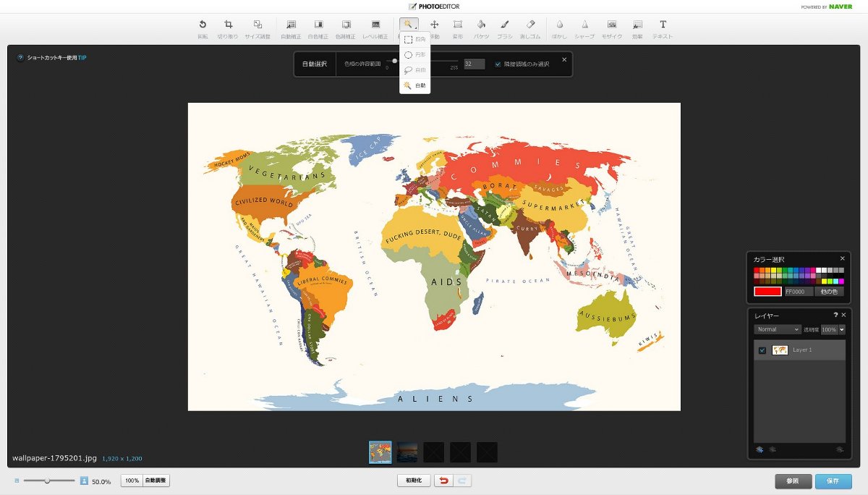Select the Text (テキスト) tool
Screen dimensions: 868x495
click(663, 28)
